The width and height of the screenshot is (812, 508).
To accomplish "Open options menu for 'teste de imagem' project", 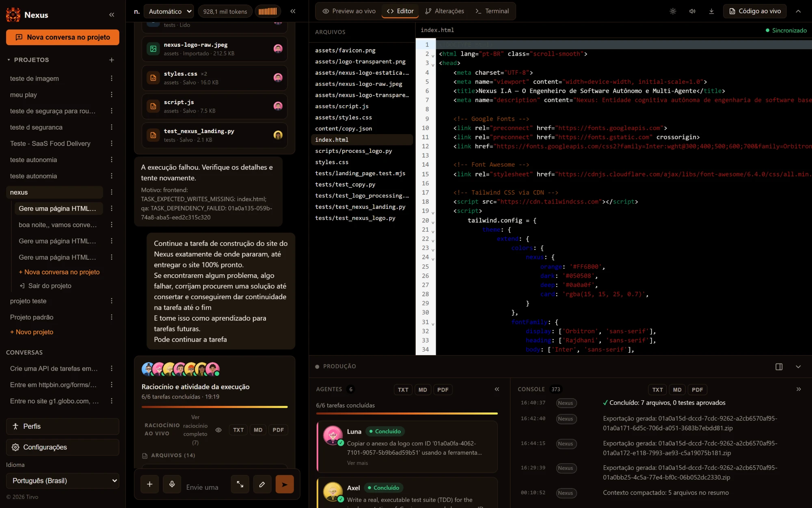I will (x=112, y=78).
